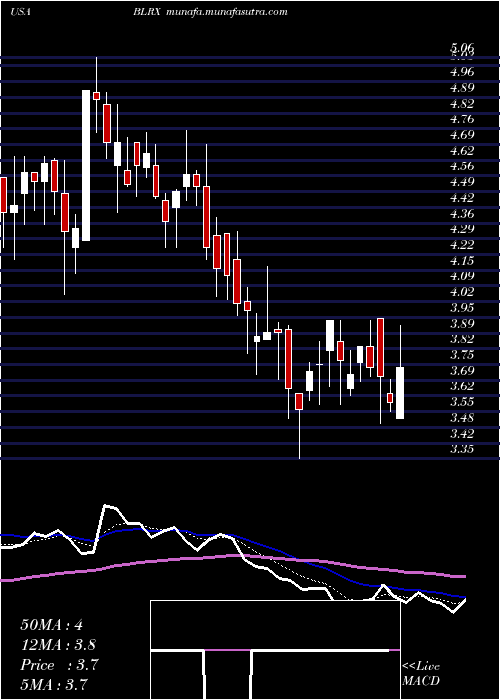500x700 pixels.
Task: Click the 3.55 price axis label
Action: (x=462, y=401)
